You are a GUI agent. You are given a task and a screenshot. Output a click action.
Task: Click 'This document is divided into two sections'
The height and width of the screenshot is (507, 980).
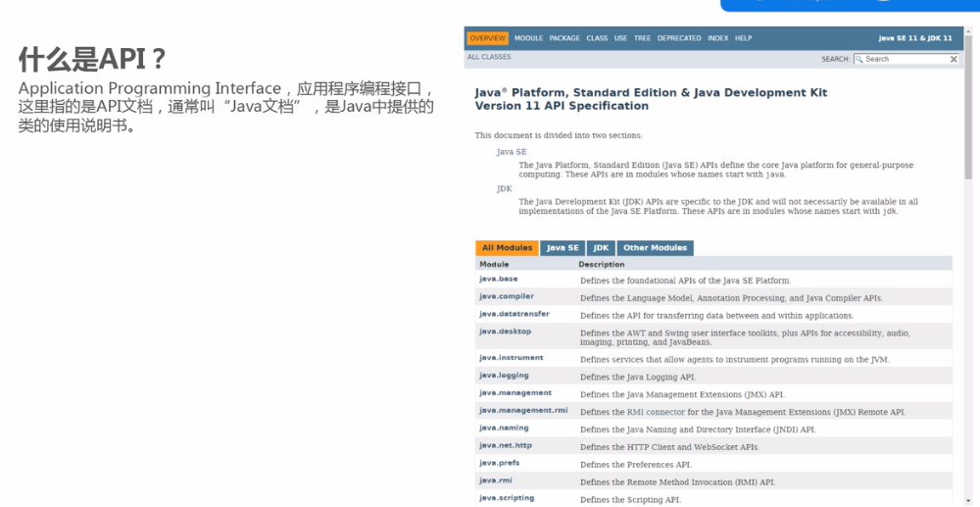559,135
